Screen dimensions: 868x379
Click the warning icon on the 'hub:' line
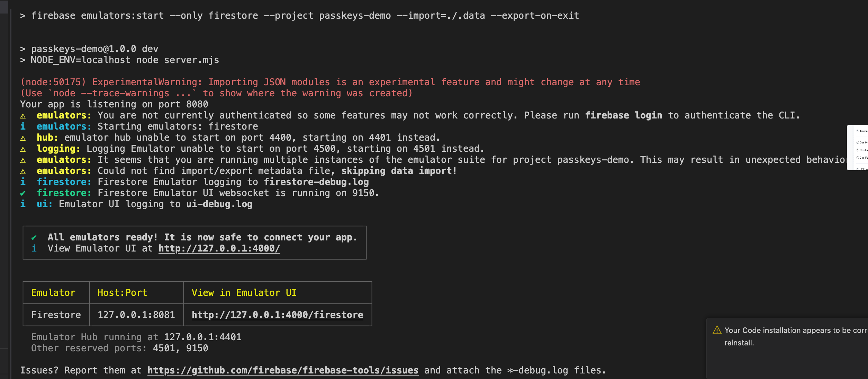pyautogui.click(x=23, y=138)
